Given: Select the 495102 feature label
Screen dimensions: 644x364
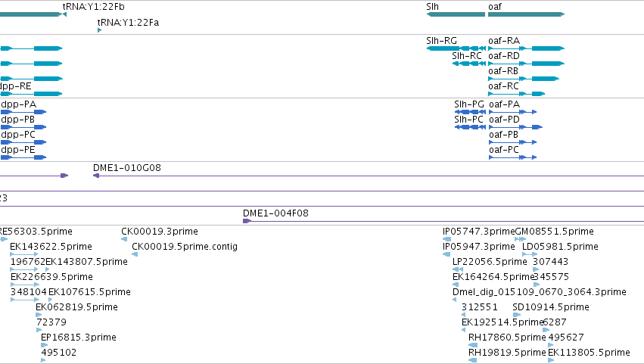Looking at the screenshot, I should tap(59, 353).
